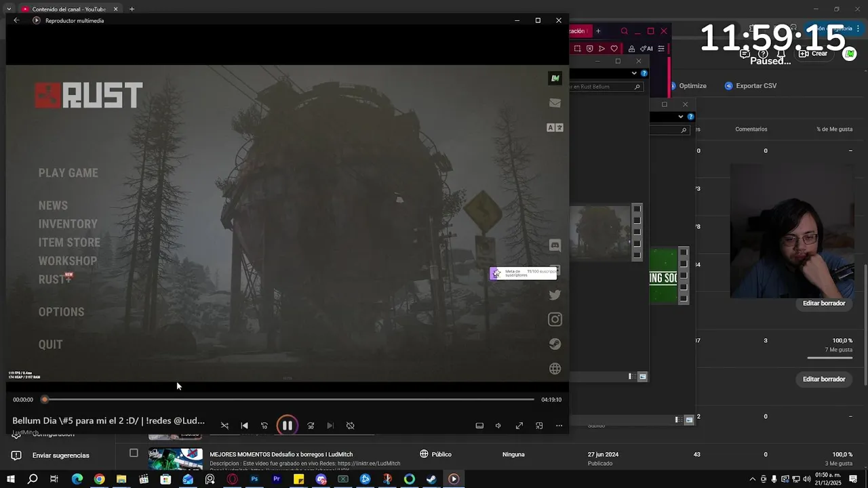
Task: Click the Steam icon in the Rust menu
Action: (555, 344)
